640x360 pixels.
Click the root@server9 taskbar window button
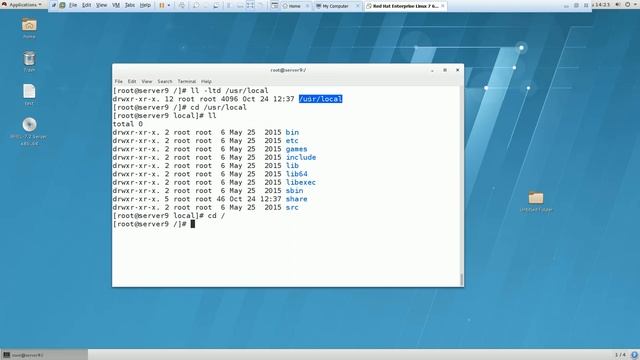click(44, 355)
